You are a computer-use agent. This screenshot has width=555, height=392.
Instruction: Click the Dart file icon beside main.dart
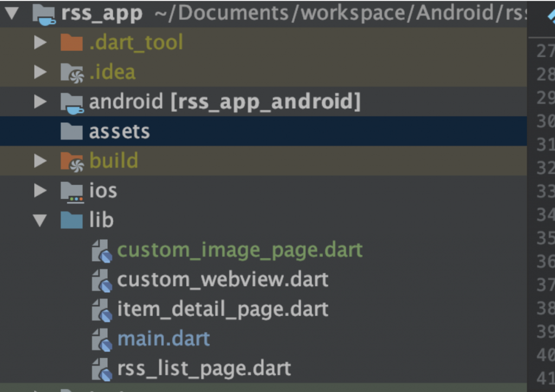(102, 339)
